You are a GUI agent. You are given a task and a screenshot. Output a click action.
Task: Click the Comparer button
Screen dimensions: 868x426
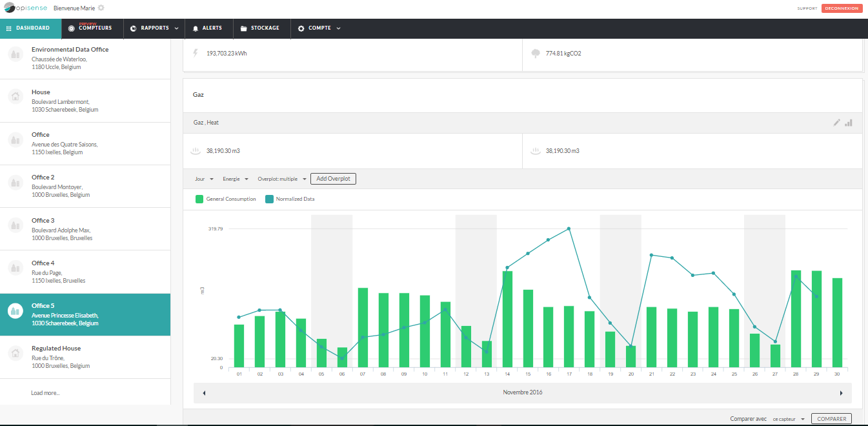(x=831, y=419)
